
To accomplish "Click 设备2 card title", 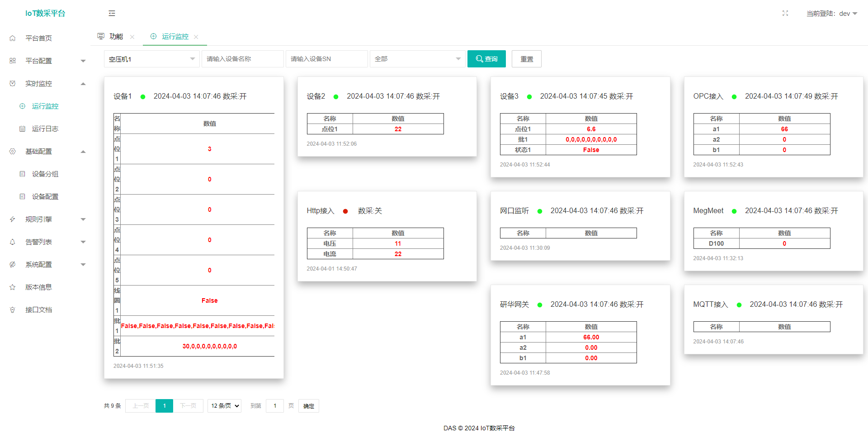I will tap(316, 96).
